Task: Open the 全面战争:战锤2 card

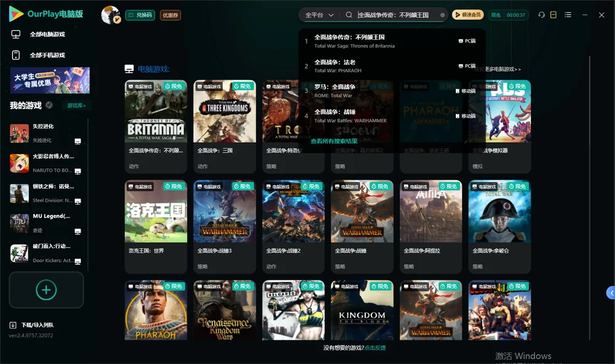Action: [293, 226]
